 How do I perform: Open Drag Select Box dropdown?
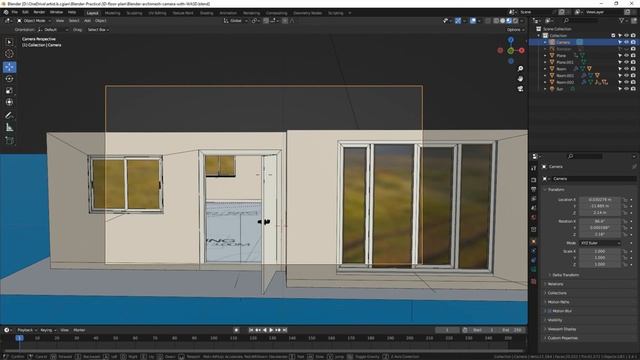pos(98,30)
